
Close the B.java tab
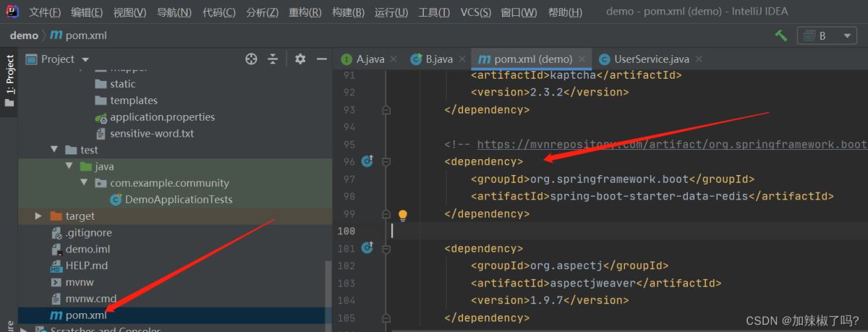point(463,59)
